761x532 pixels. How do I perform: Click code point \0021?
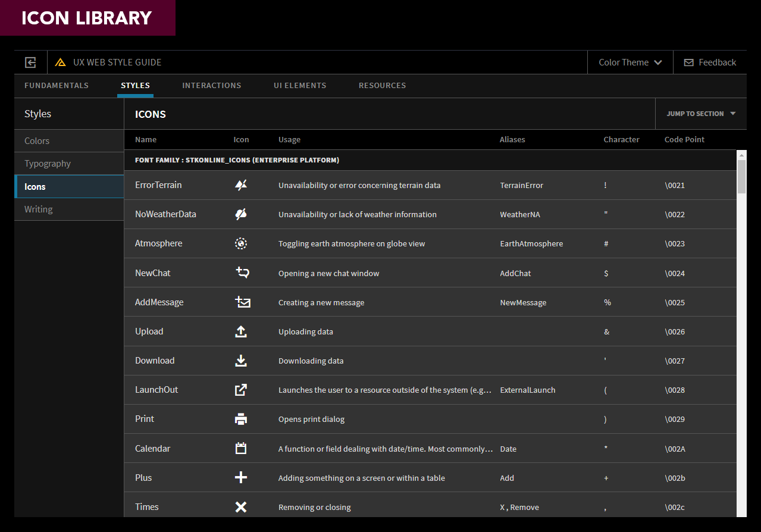coord(675,185)
